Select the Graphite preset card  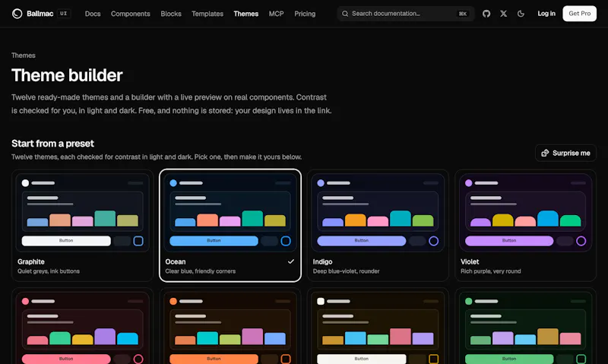[x=83, y=225]
